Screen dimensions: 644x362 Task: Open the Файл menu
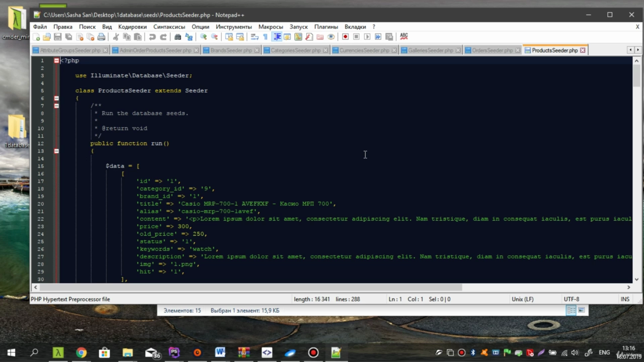point(40,27)
